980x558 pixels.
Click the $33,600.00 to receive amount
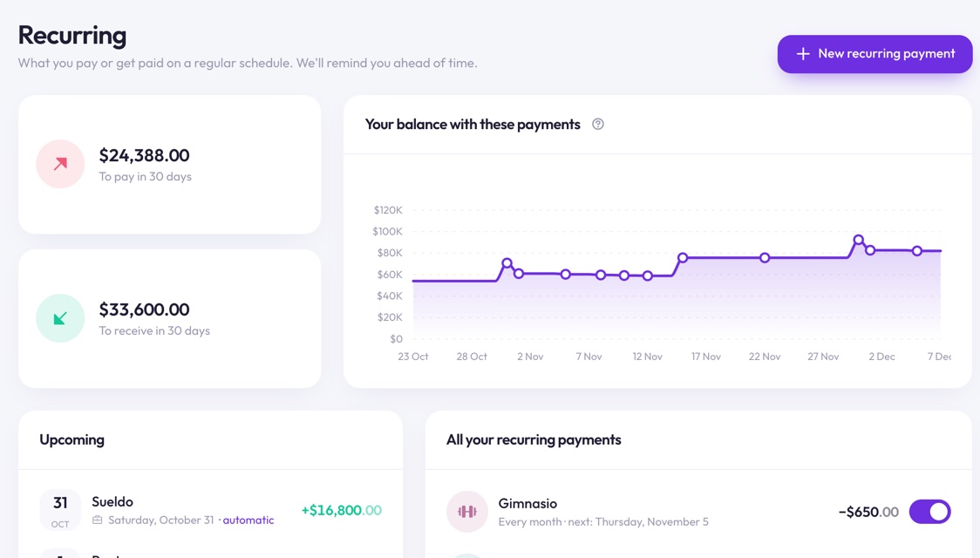(x=145, y=310)
